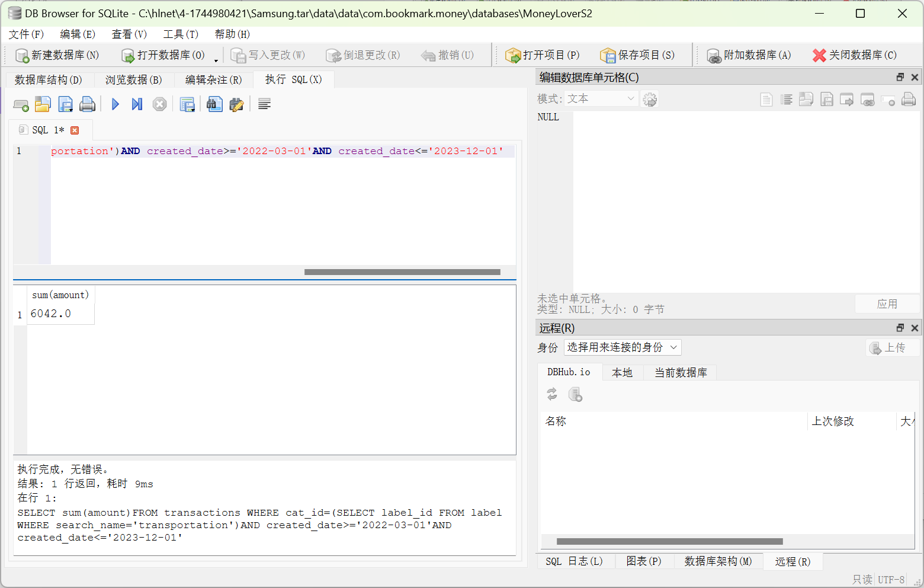Click the comment/align lines icon in SQL toolbar

tap(264, 104)
